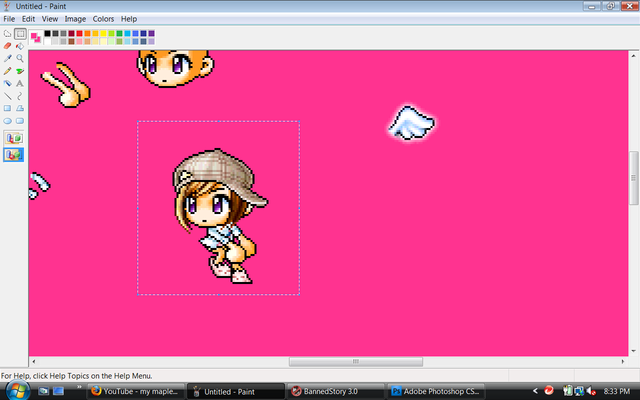Switch to YouTube Firefox taskbar button
The width and height of the screenshot is (640, 400).
(x=135, y=391)
